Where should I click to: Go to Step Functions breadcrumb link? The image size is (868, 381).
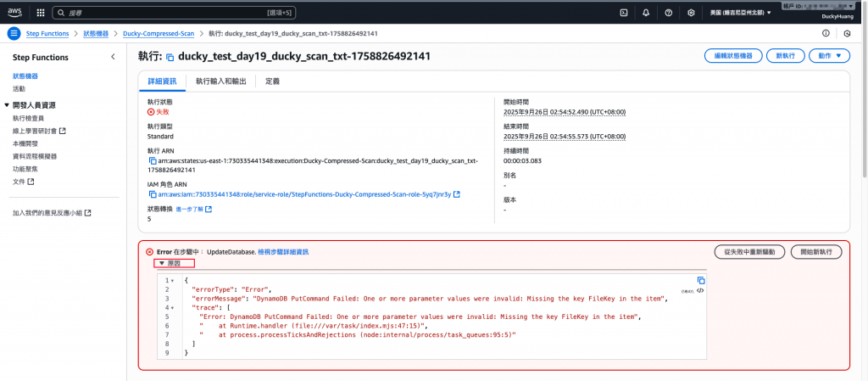47,34
